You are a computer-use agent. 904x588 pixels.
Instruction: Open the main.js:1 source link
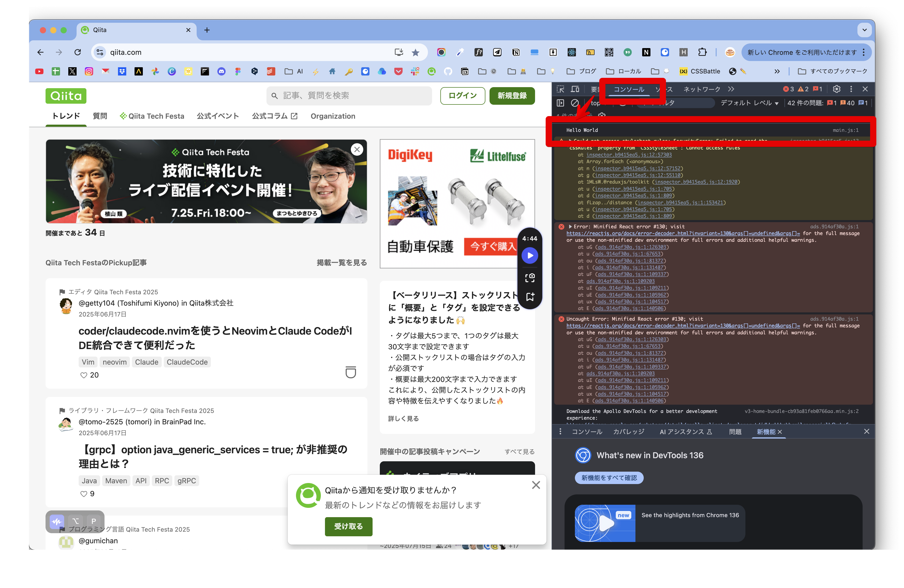tap(845, 130)
